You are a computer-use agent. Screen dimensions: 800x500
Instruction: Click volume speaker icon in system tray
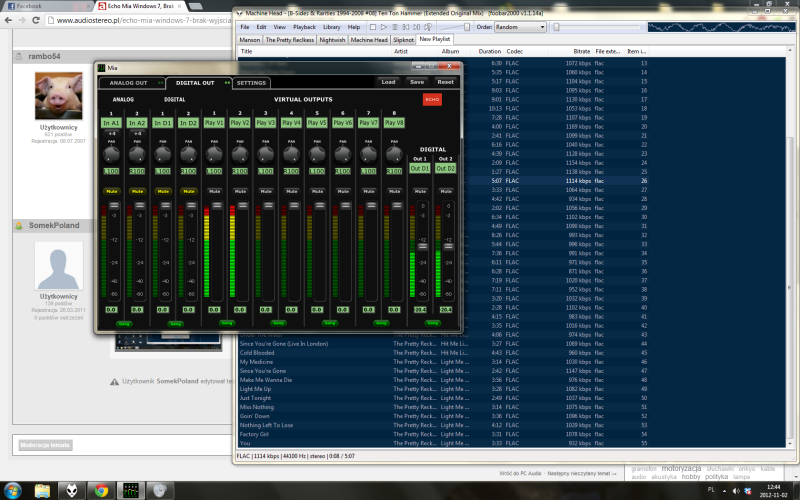point(736,490)
